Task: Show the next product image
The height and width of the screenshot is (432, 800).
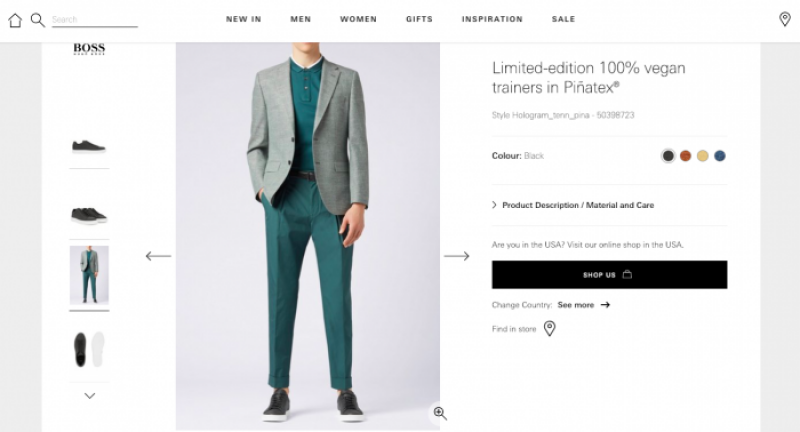Action: tap(457, 256)
